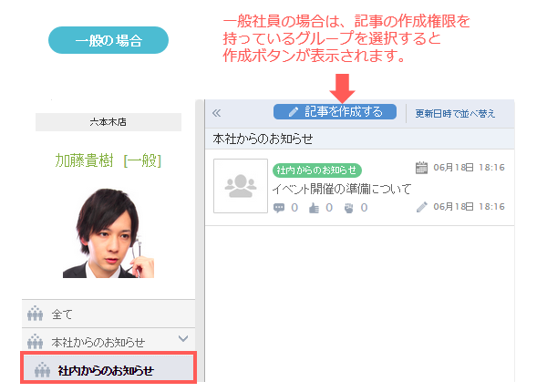The image size is (547, 392).
Task: Click the comment bubble icon
Action: coord(279,208)
